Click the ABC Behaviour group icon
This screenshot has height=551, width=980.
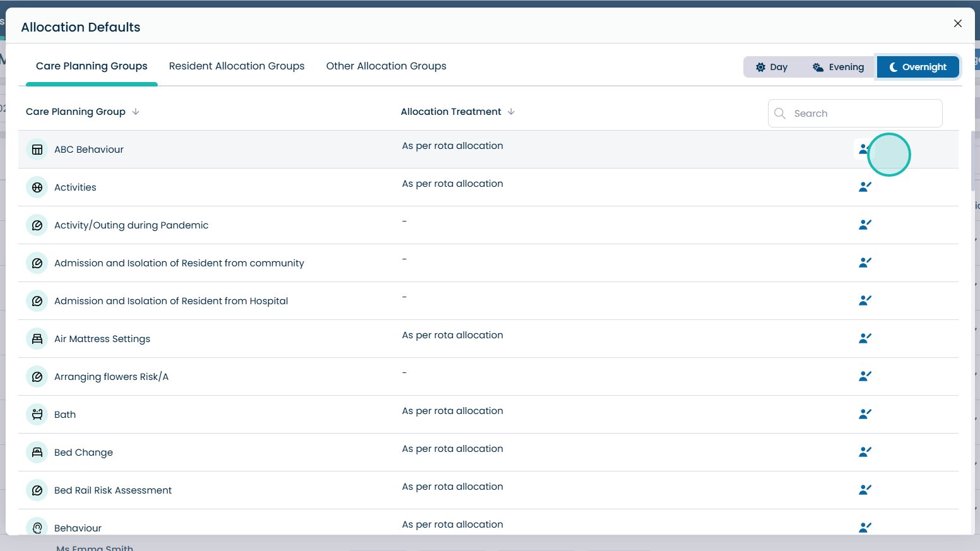point(37,150)
